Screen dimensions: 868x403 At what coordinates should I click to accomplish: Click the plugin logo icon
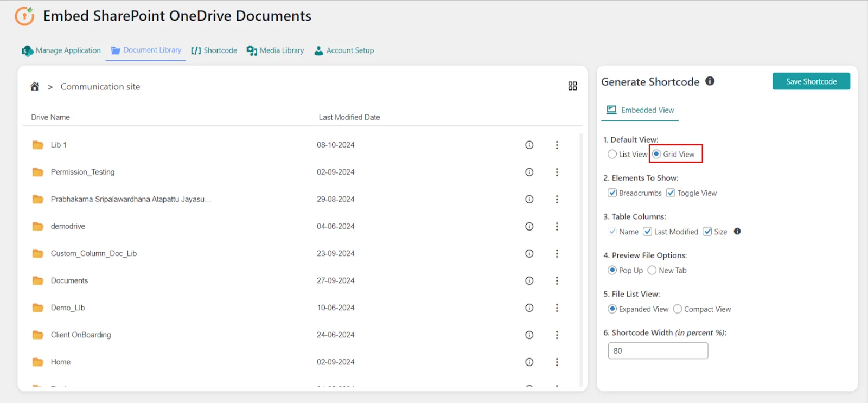(24, 16)
